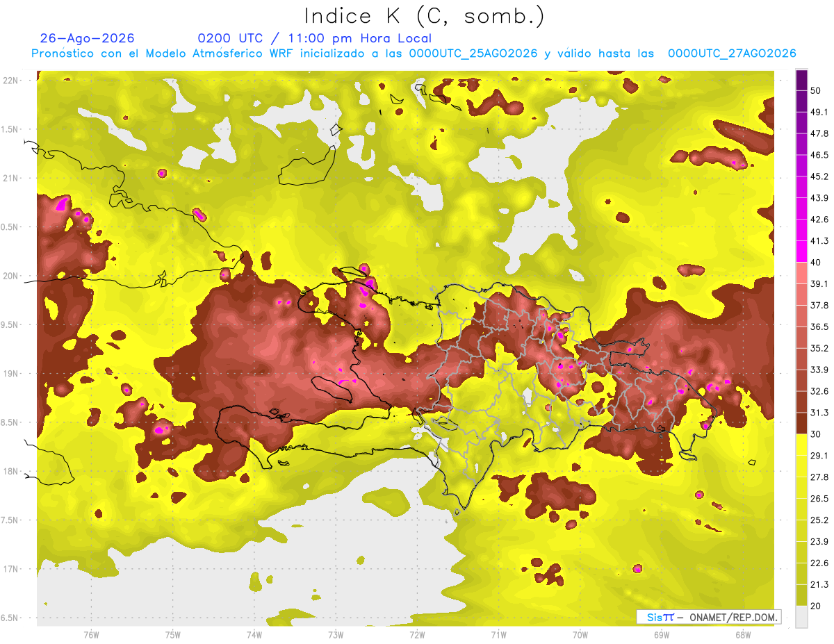The height and width of the screenshot is (644, 834).
Task: Click the colorbar value '46.5'
Action: pos(819,155)
